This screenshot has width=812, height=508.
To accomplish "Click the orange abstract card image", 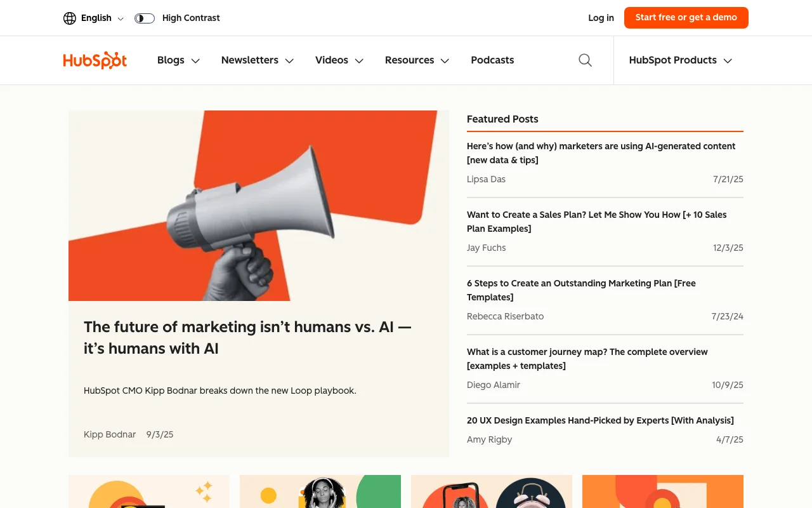I will (x=662, y=491).
